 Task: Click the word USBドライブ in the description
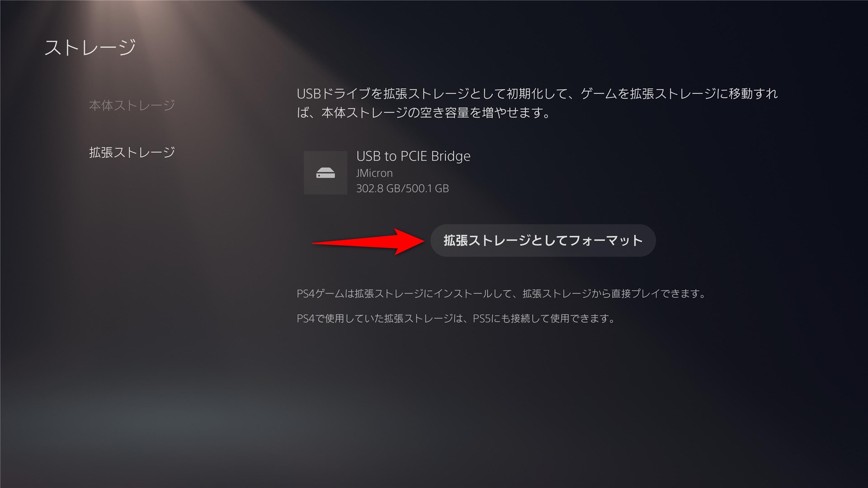tap(334, 94)
